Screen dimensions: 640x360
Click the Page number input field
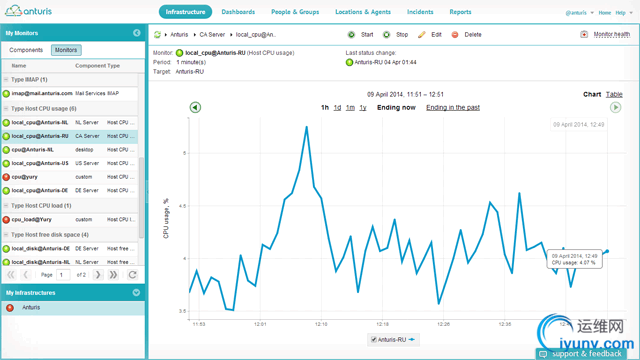click(63, 275)
